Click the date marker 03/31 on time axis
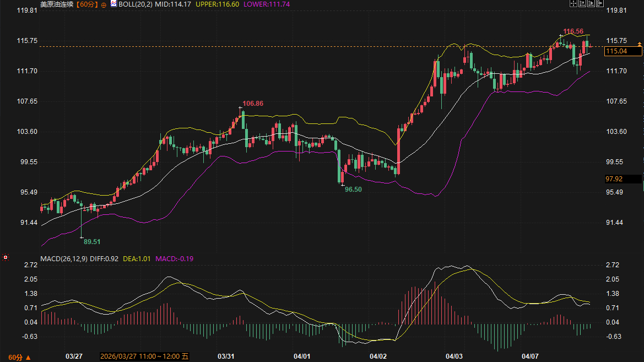The height and width of the screenshot is (362, 644). 226,356
